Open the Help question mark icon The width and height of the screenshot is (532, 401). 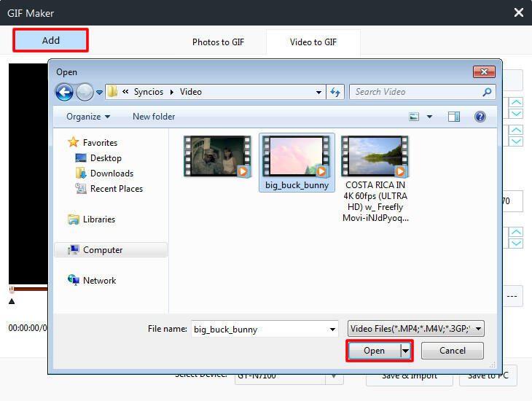pos(480,117)
